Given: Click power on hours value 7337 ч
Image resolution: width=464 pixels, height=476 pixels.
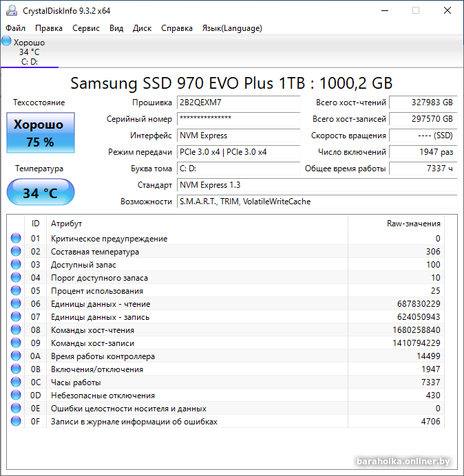Looking at the screenshot, I should point(423,169).
